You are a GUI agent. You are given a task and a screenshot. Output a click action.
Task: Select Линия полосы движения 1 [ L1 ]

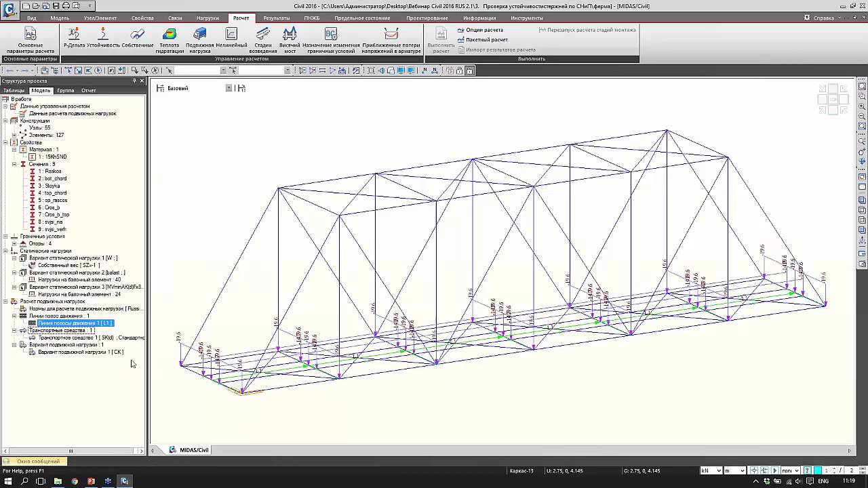coord(75,323)
